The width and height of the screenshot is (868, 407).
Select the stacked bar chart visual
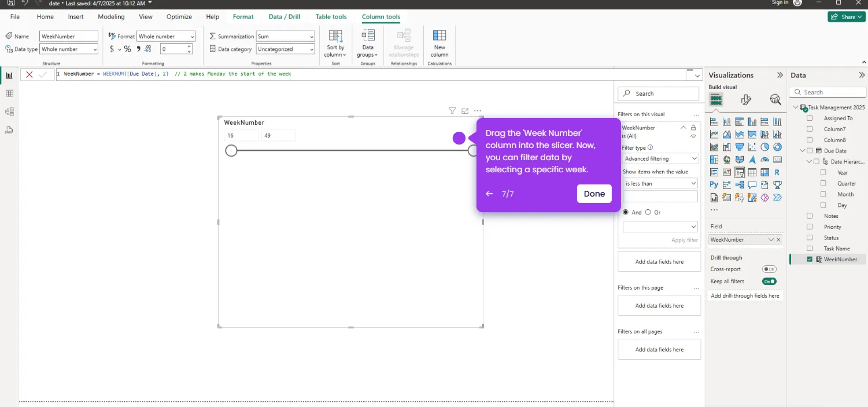[714, 122]
